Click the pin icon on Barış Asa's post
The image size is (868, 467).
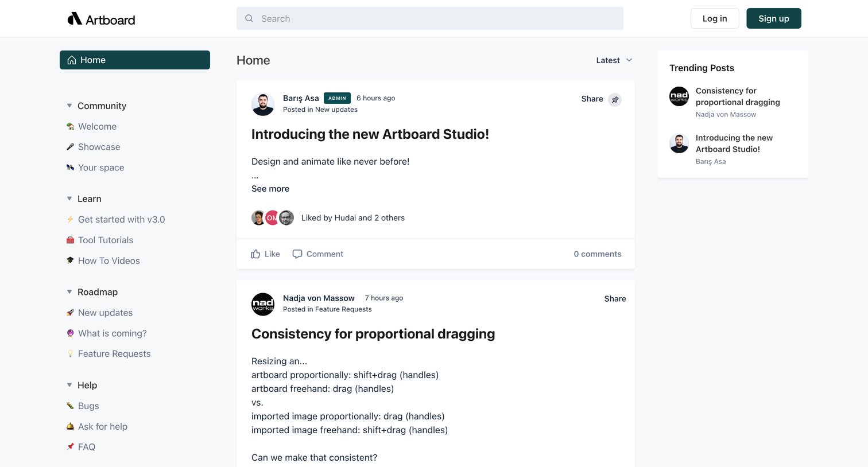615,99
